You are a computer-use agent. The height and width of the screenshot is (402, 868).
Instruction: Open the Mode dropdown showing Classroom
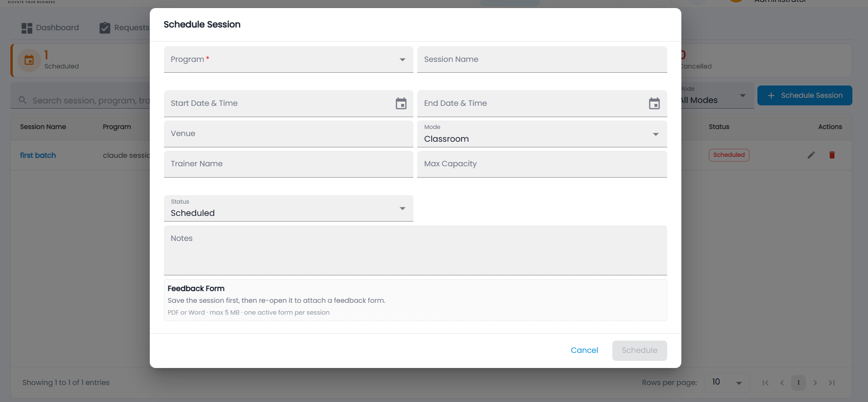[542, 134]
